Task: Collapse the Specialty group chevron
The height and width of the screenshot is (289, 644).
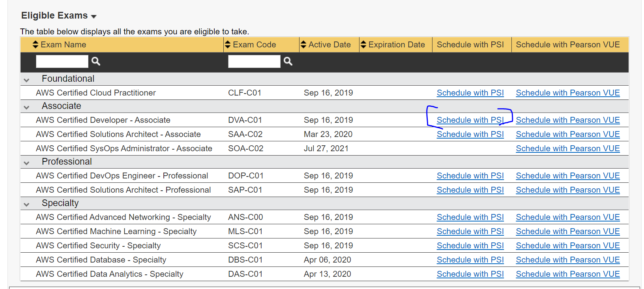Action: [x=26, y=205]
